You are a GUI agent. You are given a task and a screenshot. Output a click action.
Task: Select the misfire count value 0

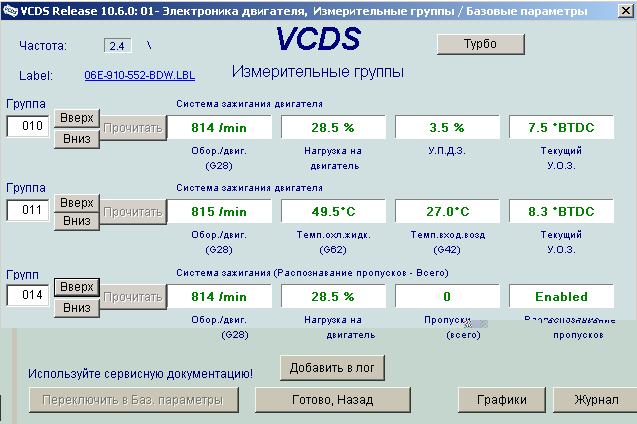447,296
